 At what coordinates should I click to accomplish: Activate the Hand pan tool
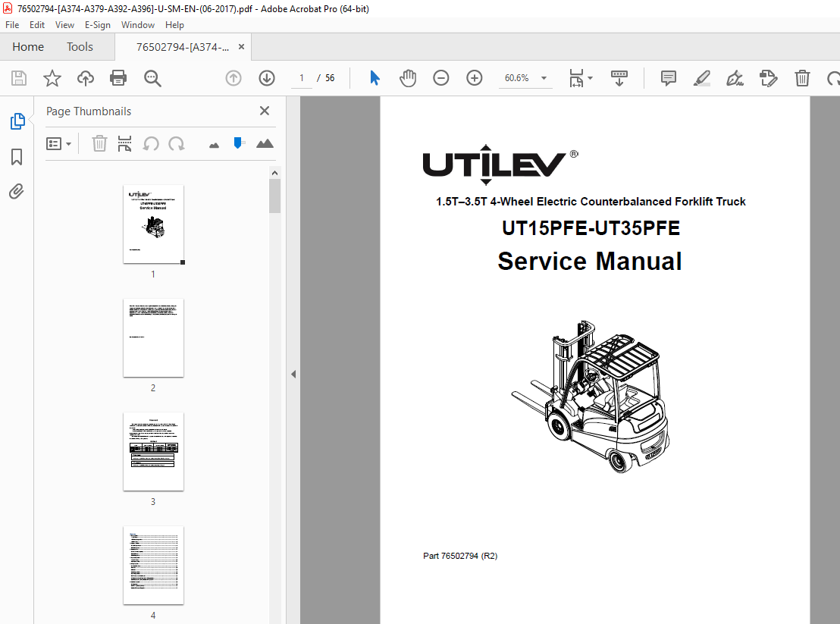[408, 78]
